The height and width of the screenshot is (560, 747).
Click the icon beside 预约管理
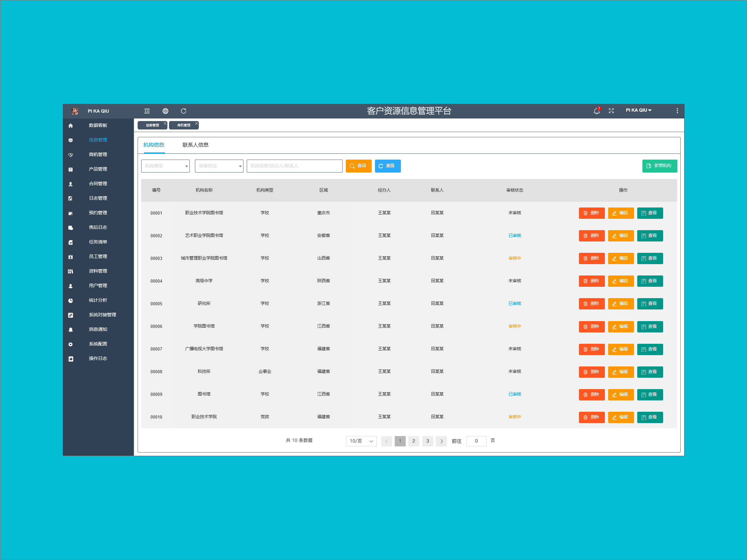pyautogui.click(x=71, y=213)
